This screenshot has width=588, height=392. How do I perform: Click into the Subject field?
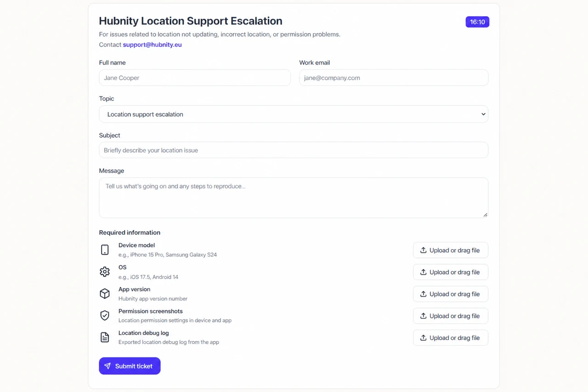point(294,150)
